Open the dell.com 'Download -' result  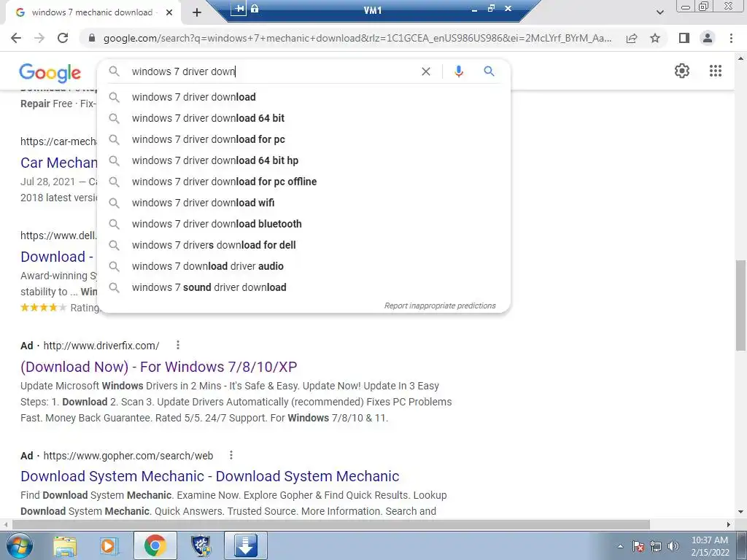(56, 257)
